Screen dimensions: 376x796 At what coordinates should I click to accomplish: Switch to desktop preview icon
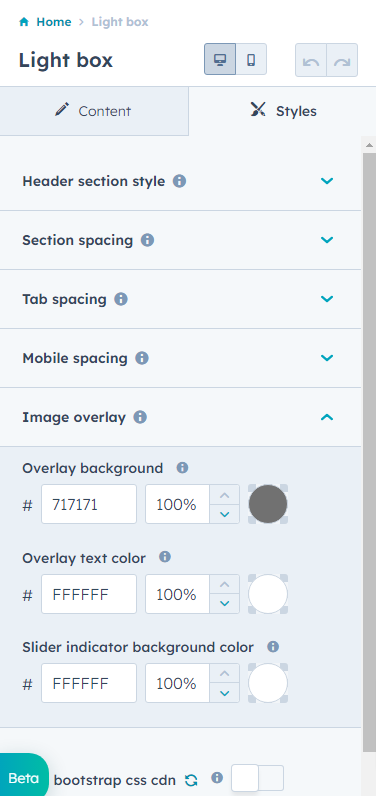pos(220,59)
